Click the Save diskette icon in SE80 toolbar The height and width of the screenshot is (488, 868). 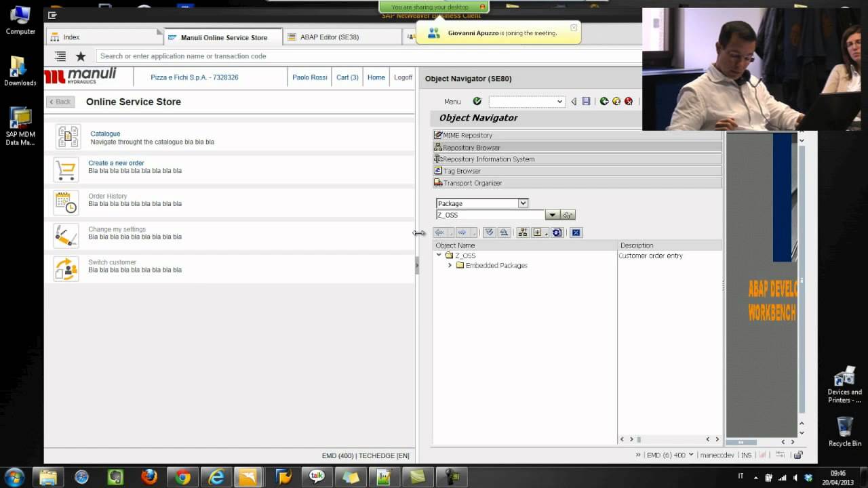[x=586, y=102]
